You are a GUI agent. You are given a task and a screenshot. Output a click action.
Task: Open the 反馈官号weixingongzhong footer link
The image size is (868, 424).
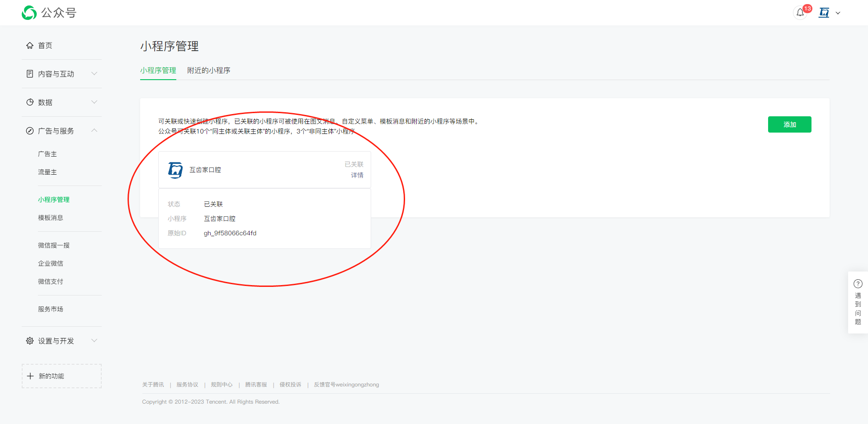(347, 385)
